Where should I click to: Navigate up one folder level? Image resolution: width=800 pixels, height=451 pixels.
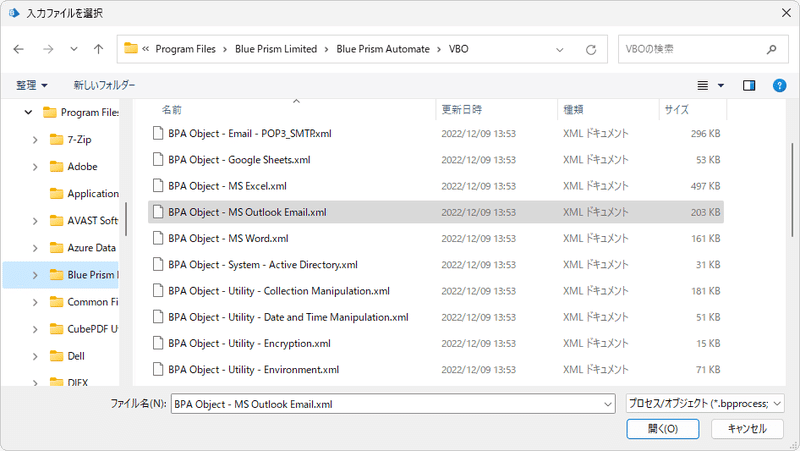tap(98, 49)
